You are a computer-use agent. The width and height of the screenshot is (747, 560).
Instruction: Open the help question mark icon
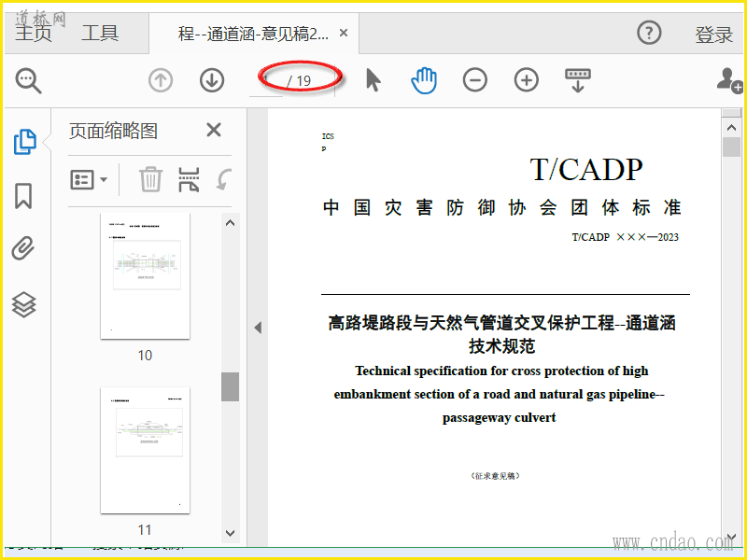649,33
